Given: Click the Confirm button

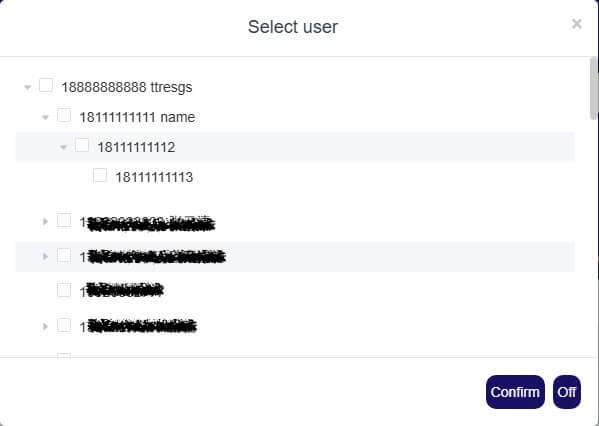Looking at the screenshot, I should point(515,392).
